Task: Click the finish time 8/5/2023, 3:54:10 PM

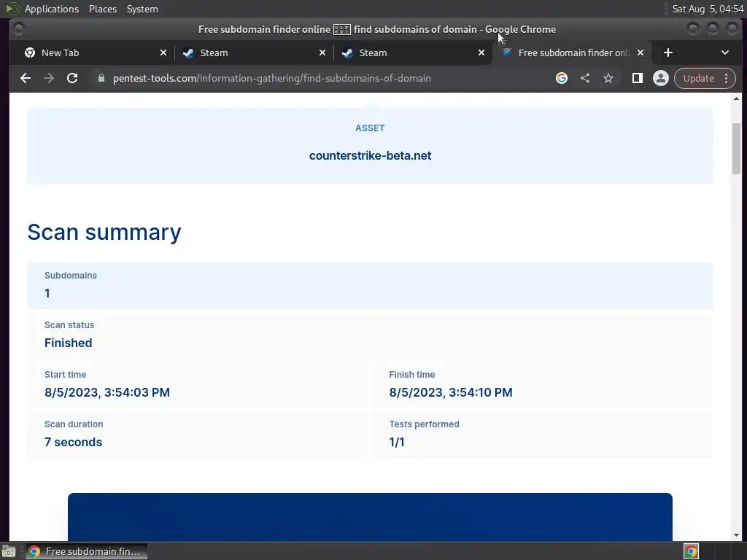Action: (x=451, y=392)
